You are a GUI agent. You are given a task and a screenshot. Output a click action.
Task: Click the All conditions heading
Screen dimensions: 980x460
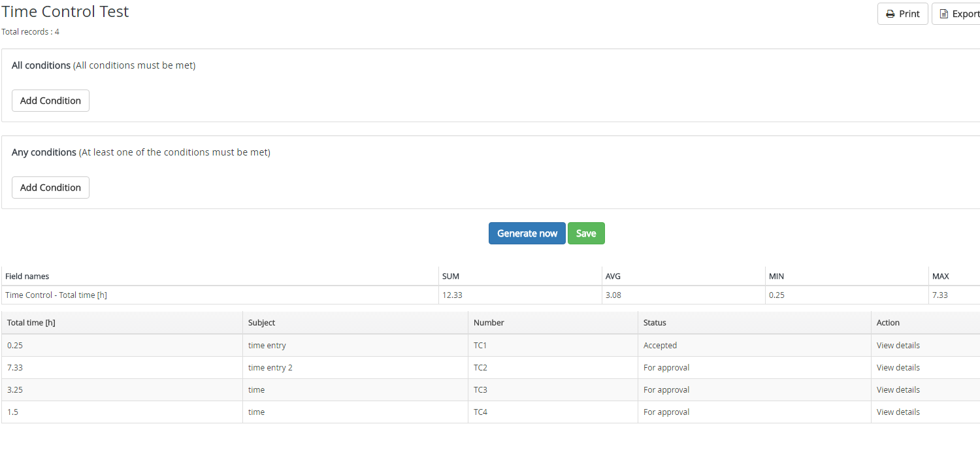pyautogui.click(x=41, y=65)
